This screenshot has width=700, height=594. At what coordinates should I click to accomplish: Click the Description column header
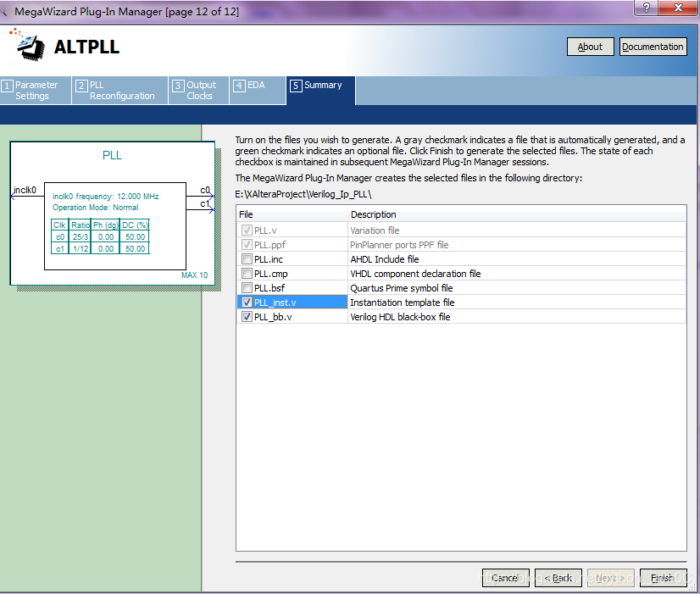tap(517, 214)
